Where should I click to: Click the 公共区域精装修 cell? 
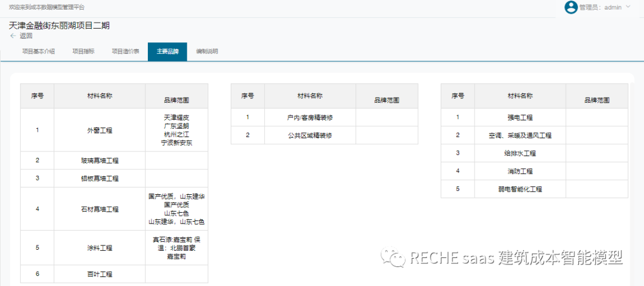(x=309, y=135)
